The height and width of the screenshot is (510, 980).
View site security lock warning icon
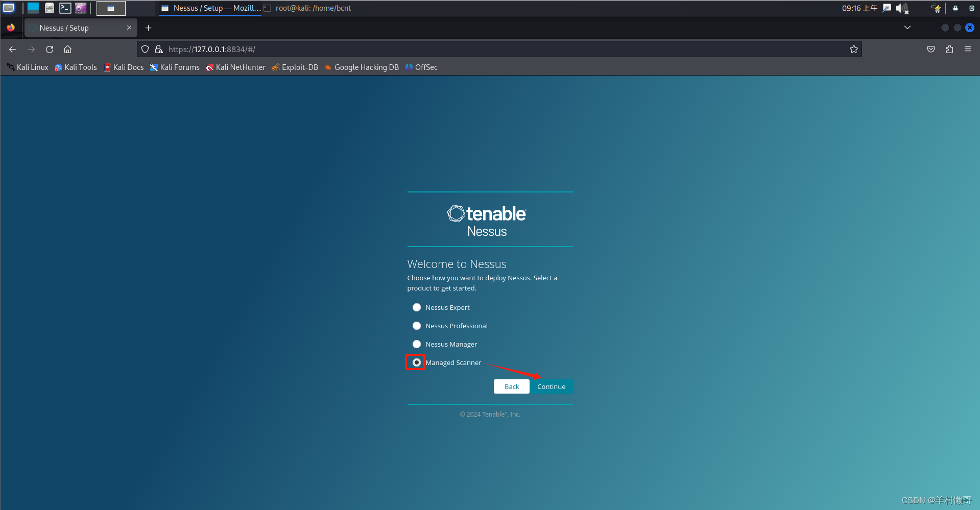[x=159, y=50]
